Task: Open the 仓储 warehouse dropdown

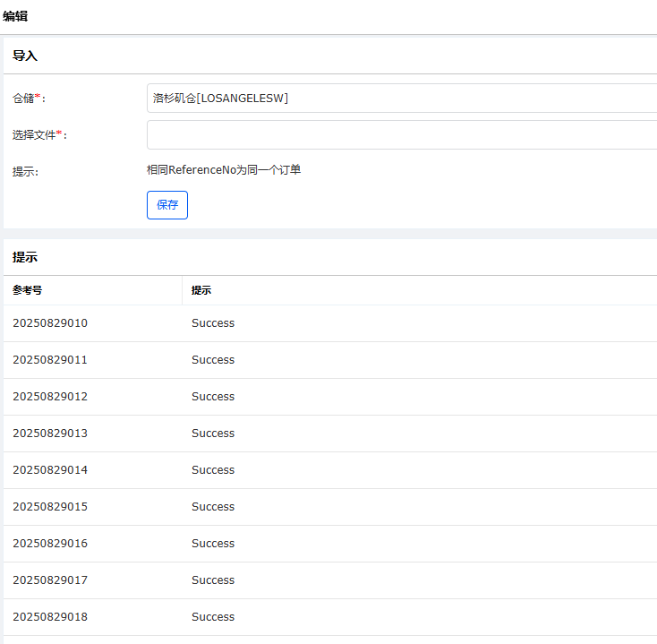Action: (x=401, y=99)
